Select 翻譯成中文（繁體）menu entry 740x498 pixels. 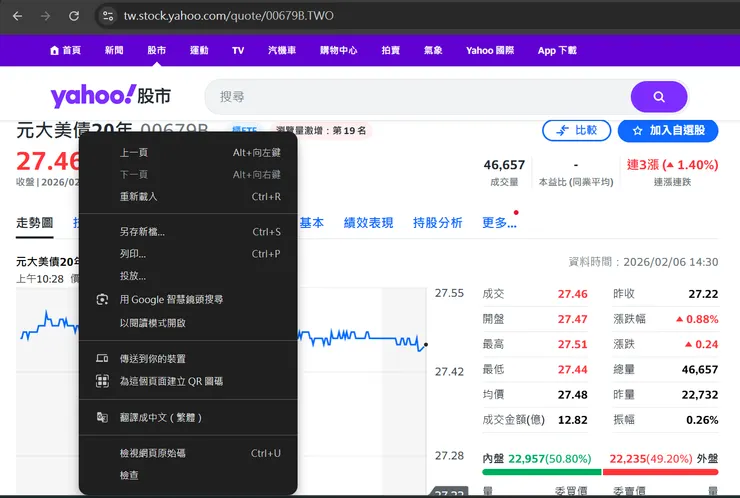coord(188,417)
